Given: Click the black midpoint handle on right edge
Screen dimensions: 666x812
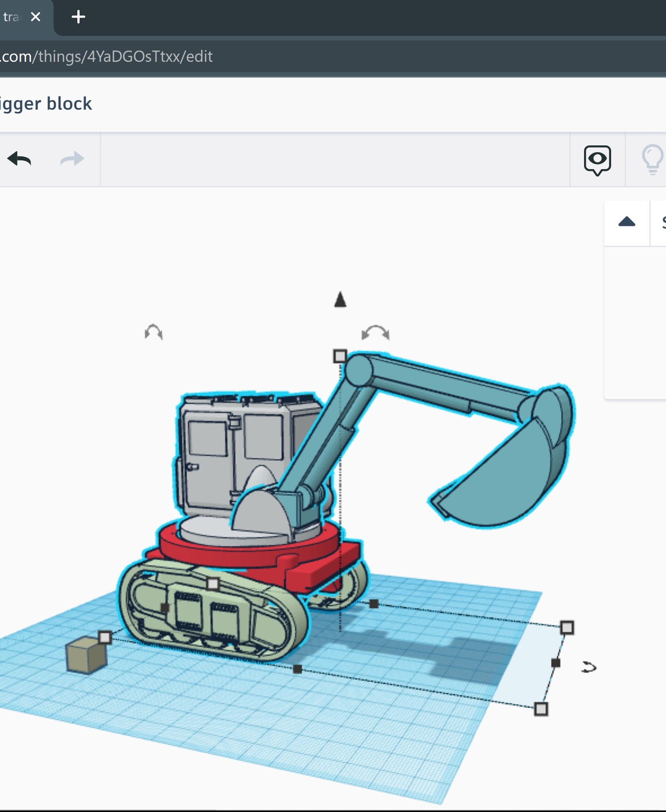Looking at the screenshot, I should click(555, 663).
